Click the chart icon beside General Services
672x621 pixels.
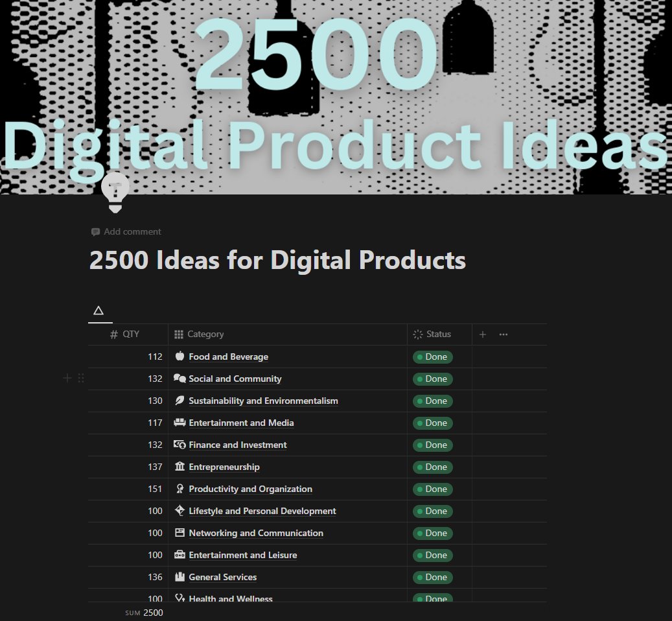(x=179, y=577)
